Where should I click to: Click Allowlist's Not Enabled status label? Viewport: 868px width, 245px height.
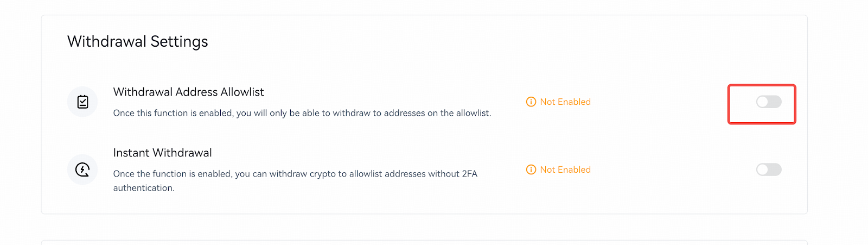[x=565, y=102]
